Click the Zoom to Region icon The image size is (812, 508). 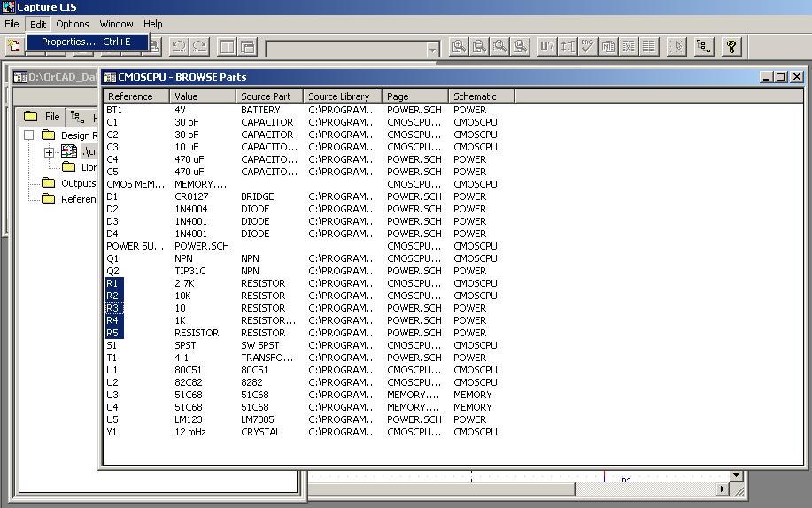(x=499, y=47)
